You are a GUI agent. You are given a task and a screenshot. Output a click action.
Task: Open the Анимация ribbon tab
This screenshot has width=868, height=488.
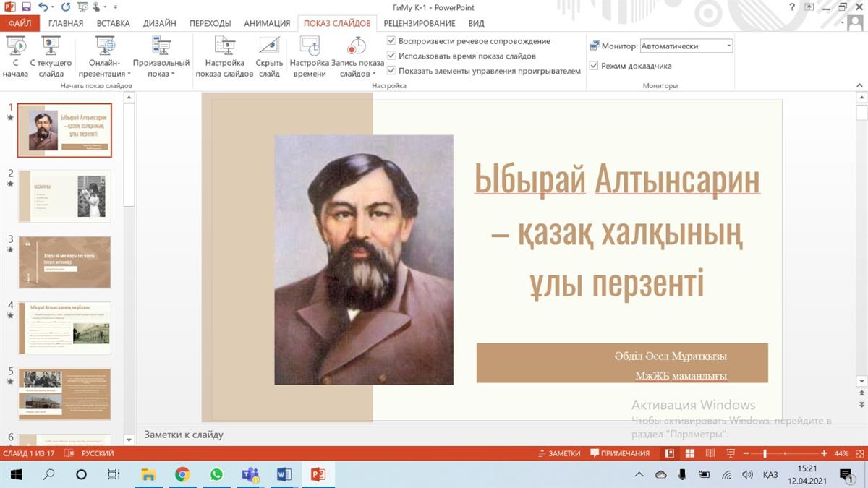pyautogui.click(x=267, y=23)
